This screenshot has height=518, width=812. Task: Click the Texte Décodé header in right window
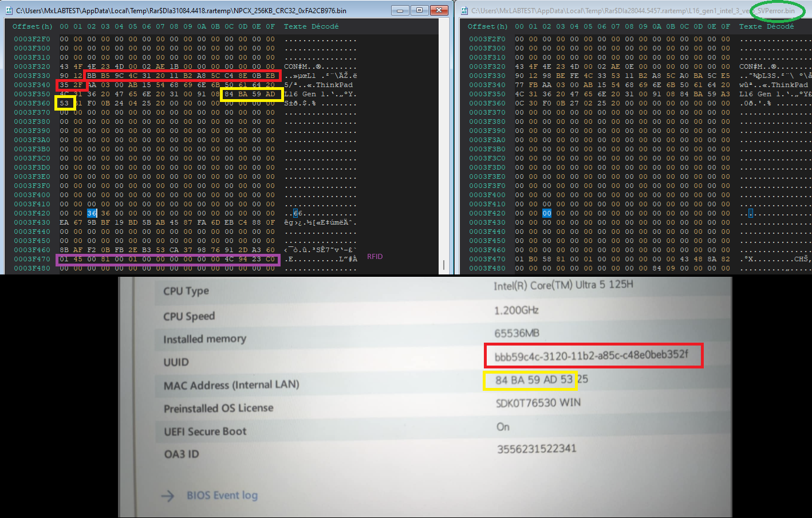tap(766, 26)
